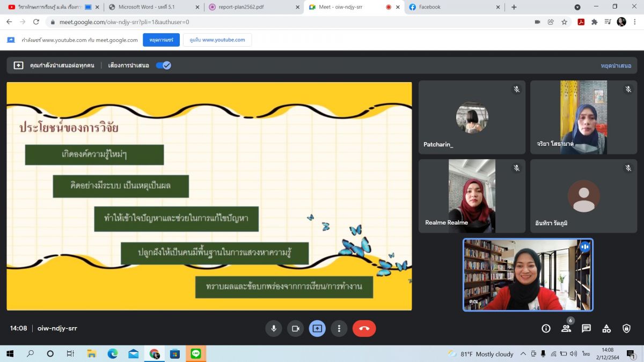Open more options three-dot menu in Meet
Image resolution: width=644 pixels, height=362 pixels.
click(x=339, y=328)
